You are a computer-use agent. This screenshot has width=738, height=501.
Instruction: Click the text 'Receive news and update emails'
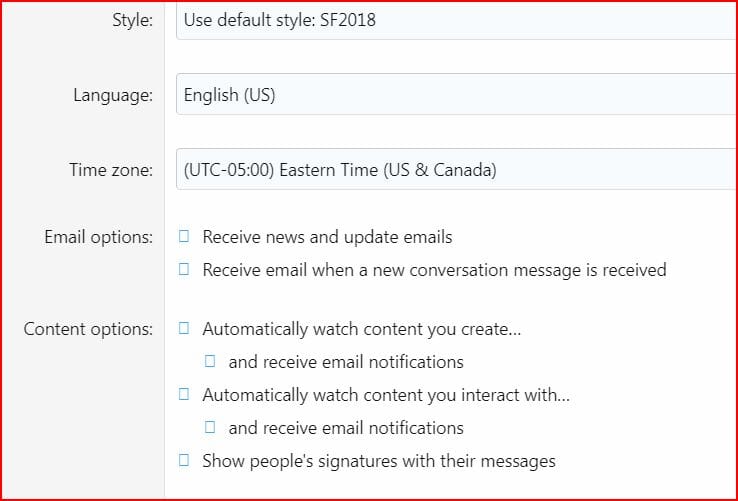(328, 237)
